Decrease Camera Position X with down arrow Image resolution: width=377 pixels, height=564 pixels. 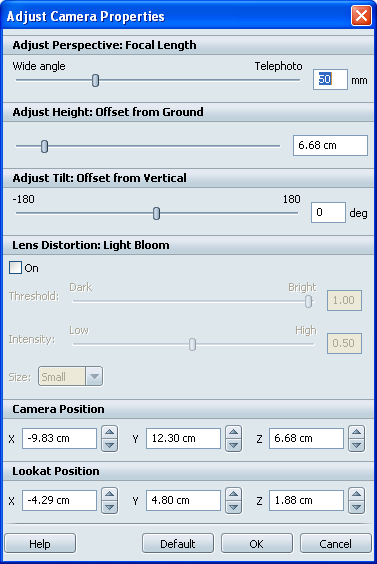[x=110, y=445]
